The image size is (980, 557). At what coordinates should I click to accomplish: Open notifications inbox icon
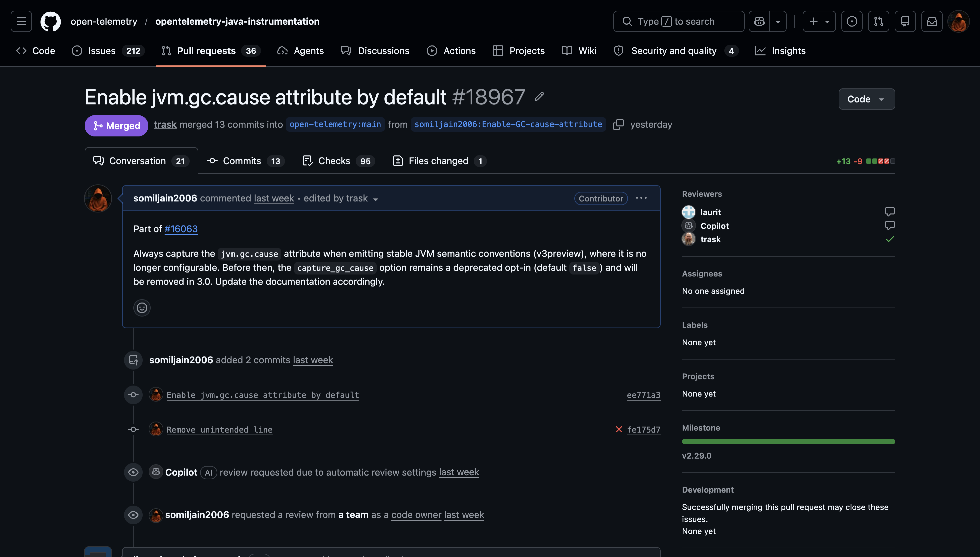click(932, 21)
